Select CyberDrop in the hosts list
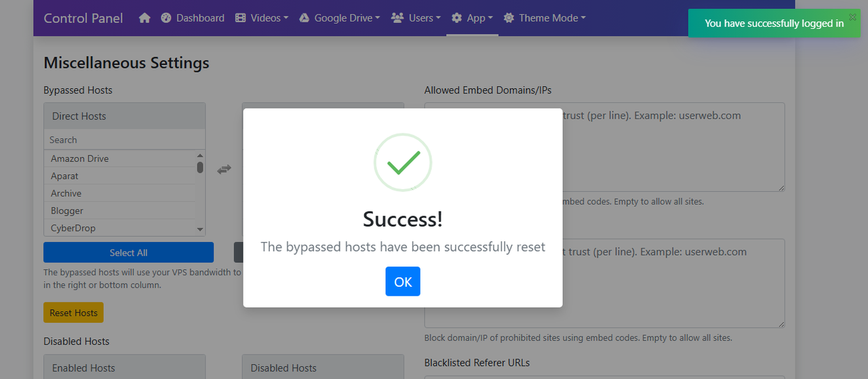Viewport: 868px width, 379px height. [x=73, y=228]
